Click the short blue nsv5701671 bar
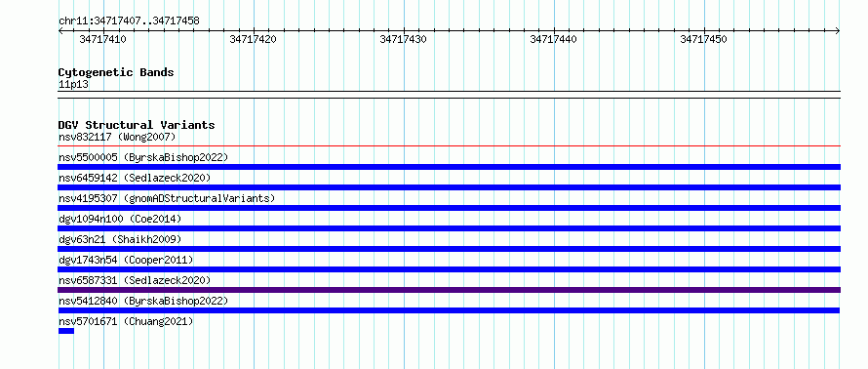The height and width of the screenshot is (369, 868). pos(66,331)
